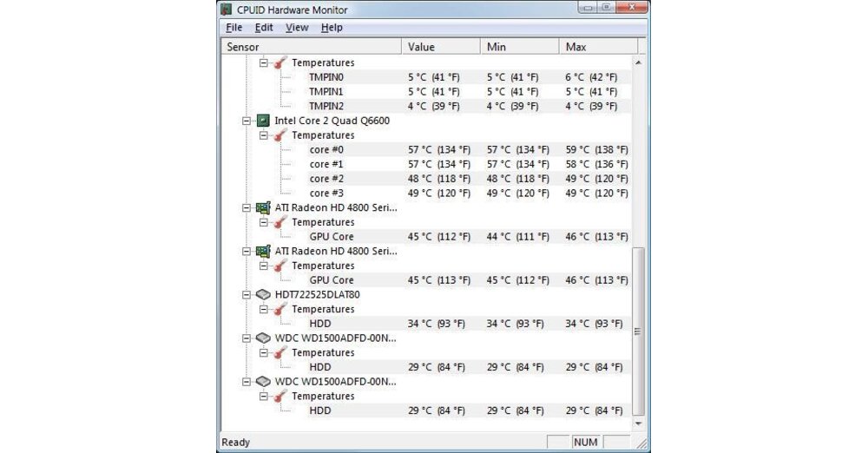Open the Edit menu

pos(264,28)
